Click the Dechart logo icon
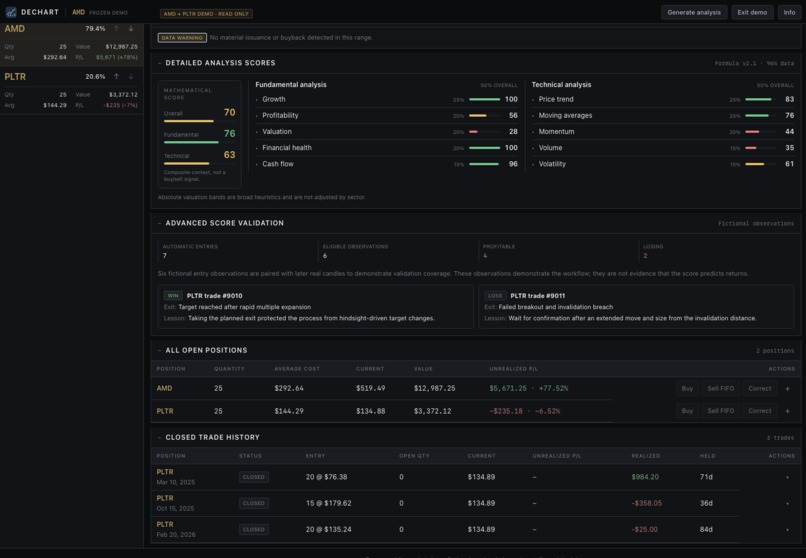Image resolution: width=806 pixels, height=558 pixels. coord(11,12)
